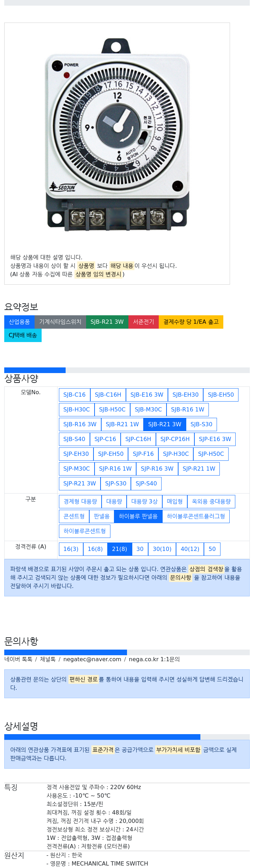The height and width of the screenshot is (868, 254).
Task: Select the 산업용품 category tag
Action: (x=19, y=322)
